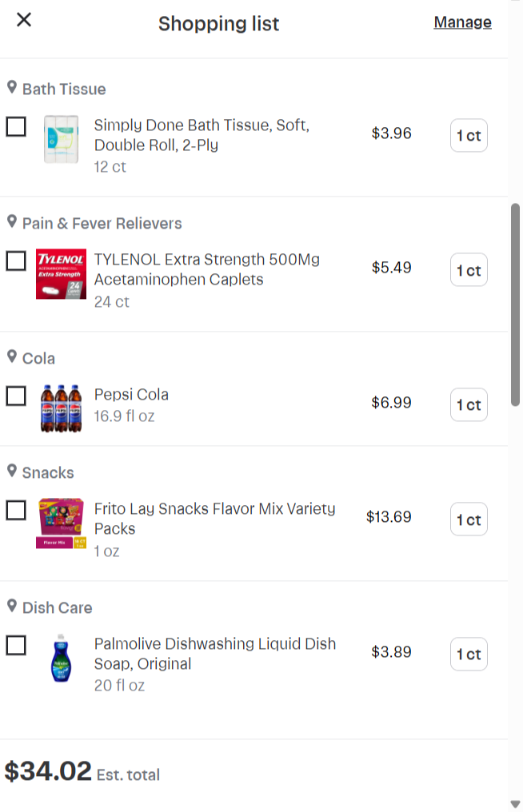Adjust Palmolive dish soap quantity
The image size is (523, 812).
coord(469,655)
